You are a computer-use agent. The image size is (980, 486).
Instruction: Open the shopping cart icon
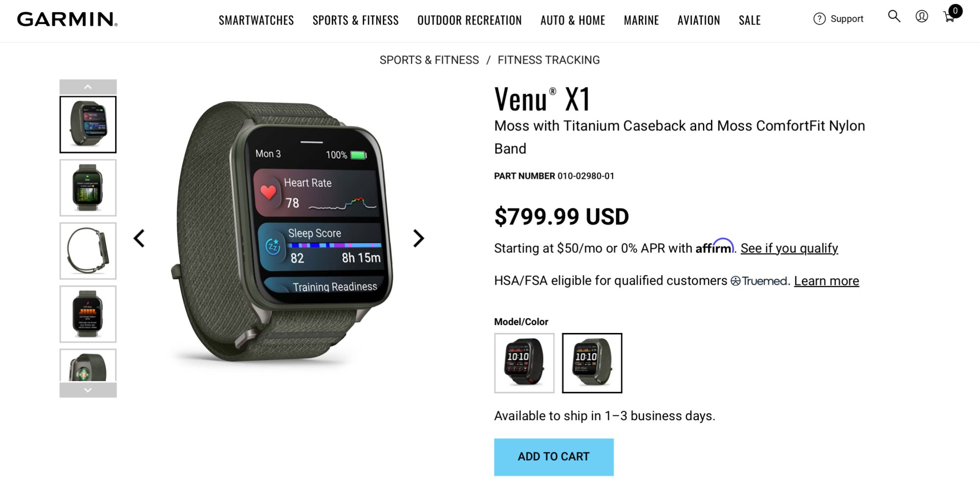coord(950,18)
